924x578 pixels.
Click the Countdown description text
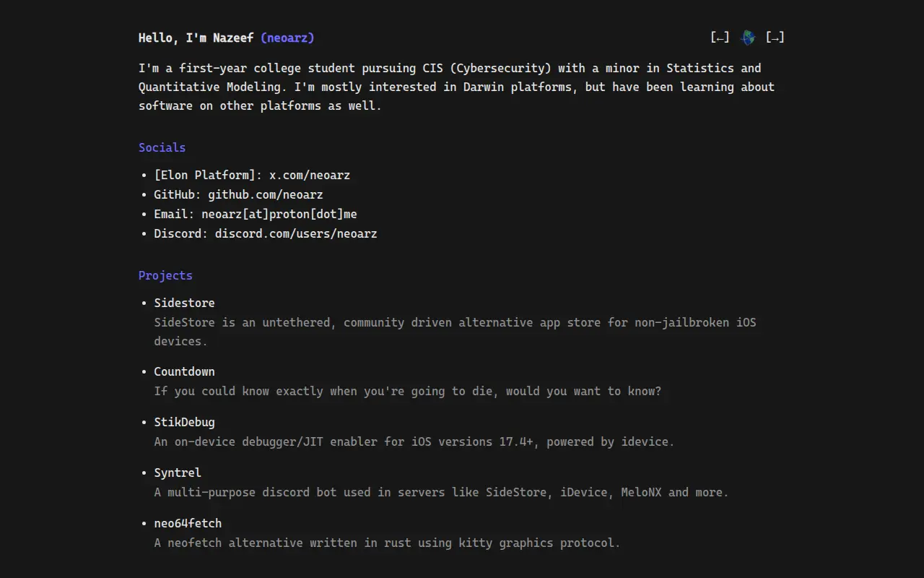click(x=407, y=391)
